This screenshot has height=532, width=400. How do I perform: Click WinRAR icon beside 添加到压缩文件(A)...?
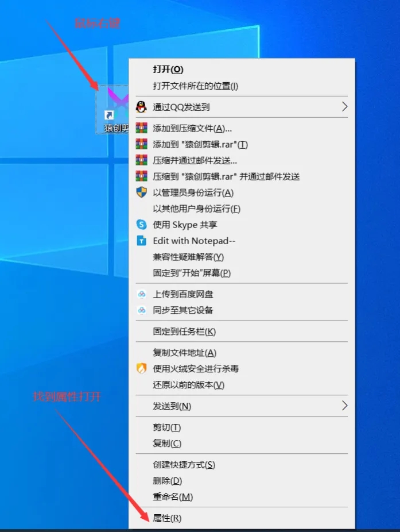point(141,128)
